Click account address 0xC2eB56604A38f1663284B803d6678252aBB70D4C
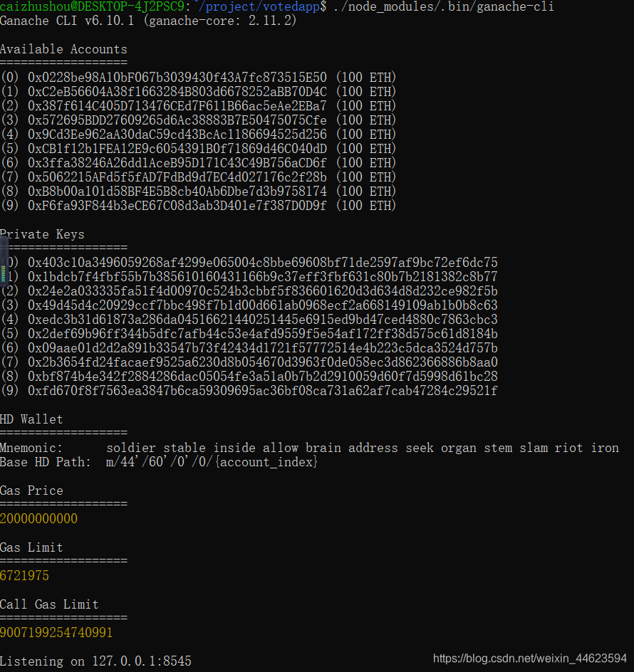The width and height of the screenshot is (634, 672). pyautogui.click(x=177, y=92)
